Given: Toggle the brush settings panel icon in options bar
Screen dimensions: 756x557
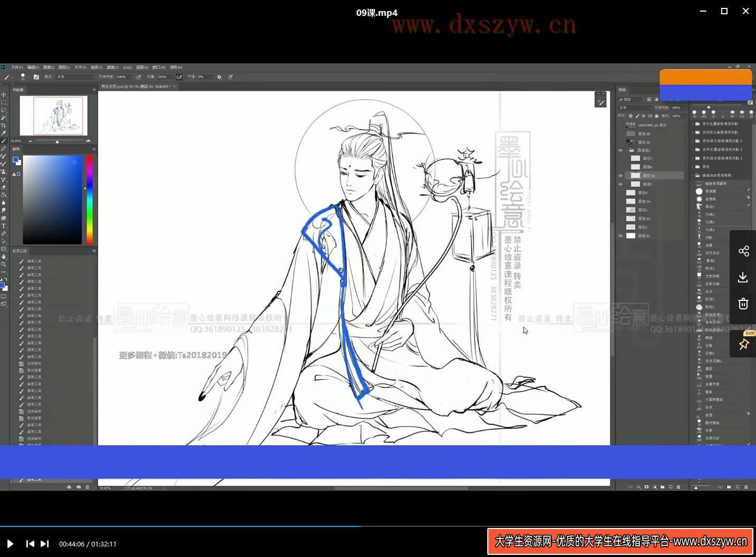Looking at the screenshot, I should point(36,77).
